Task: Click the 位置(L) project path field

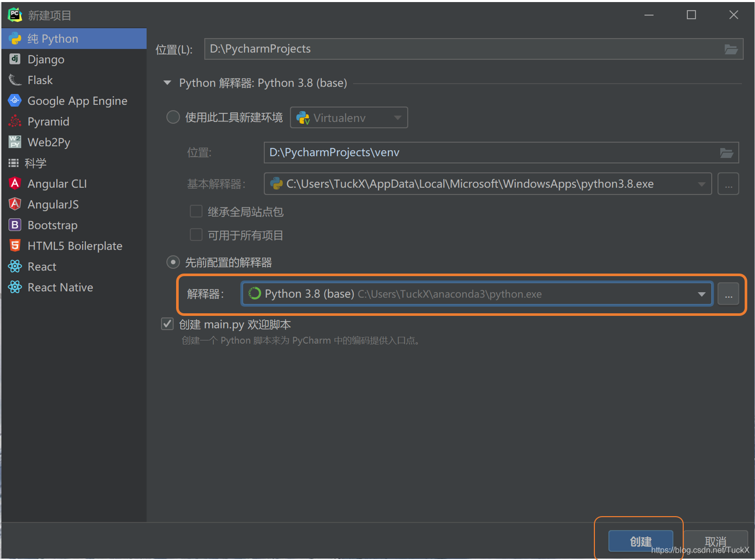Action: tap(474, 49)
